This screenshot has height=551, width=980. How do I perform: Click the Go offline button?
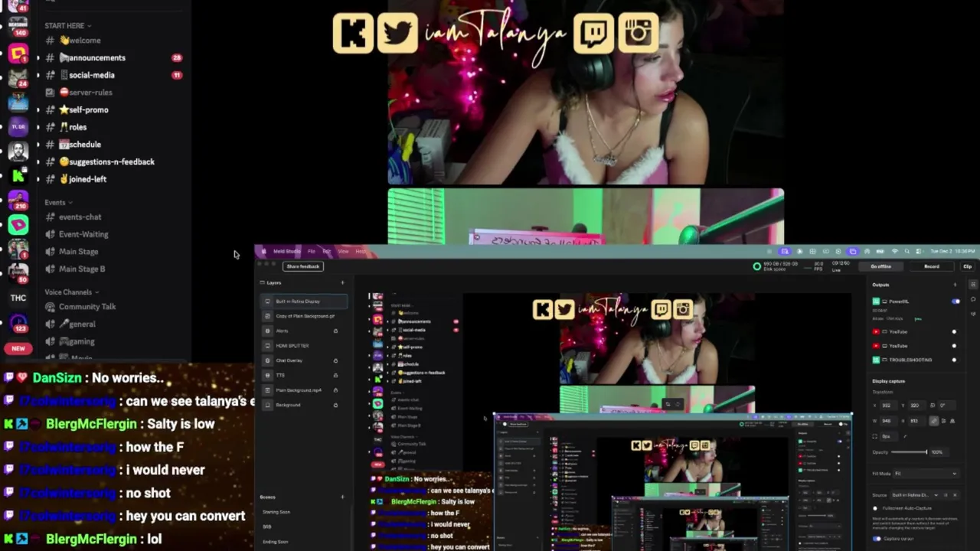click(880, 266)
